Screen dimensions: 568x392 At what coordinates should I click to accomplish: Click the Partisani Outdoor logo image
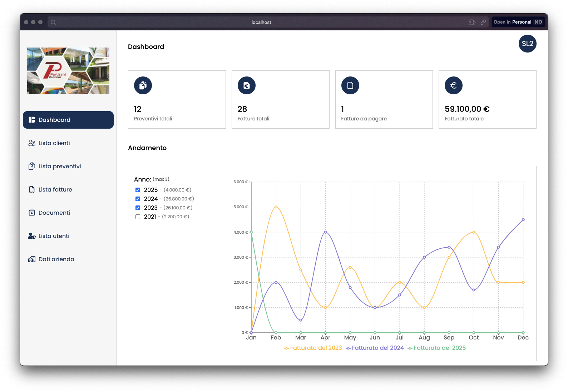click(x=68, y=71)
